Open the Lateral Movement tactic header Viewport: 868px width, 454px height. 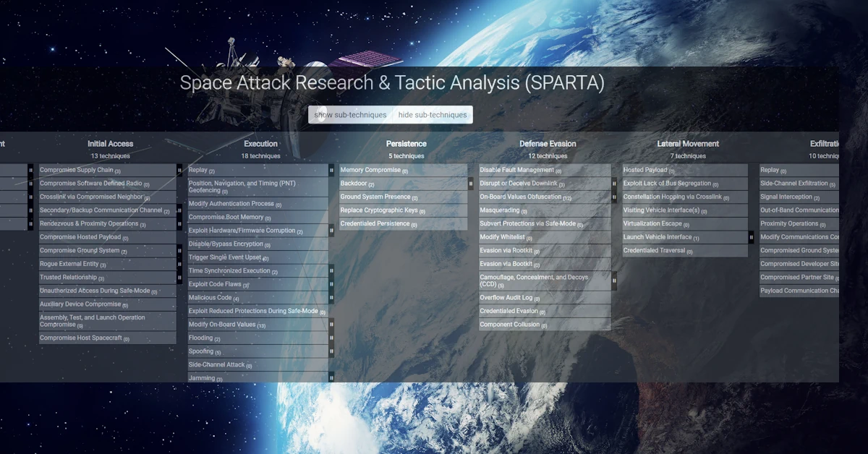pos(688,144)
